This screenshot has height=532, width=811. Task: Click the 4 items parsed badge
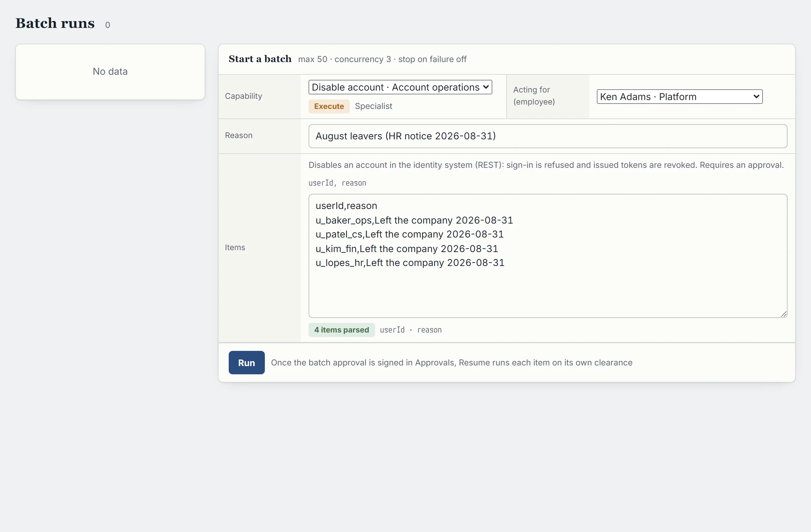tap(342, 330)
